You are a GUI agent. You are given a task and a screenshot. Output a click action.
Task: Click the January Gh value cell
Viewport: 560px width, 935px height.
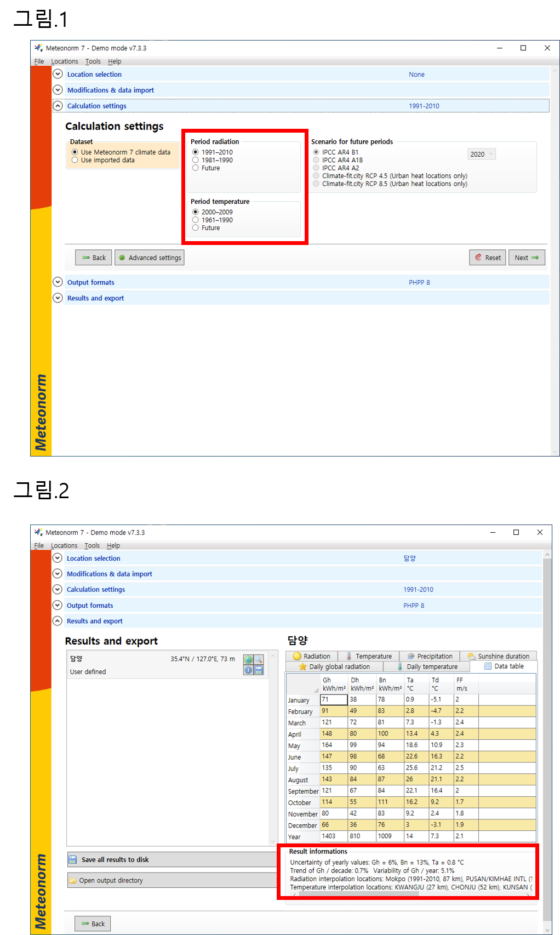click(333, 700)
